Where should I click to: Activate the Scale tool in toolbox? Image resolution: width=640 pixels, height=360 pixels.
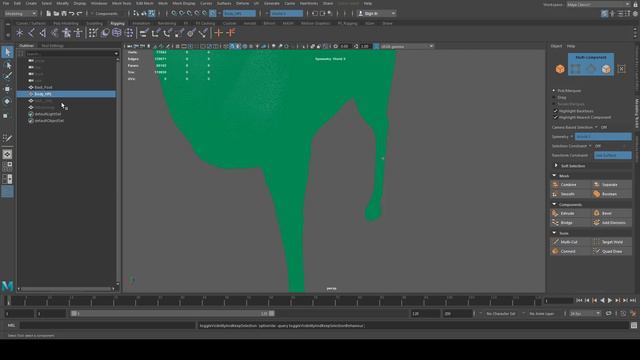click(x=6, y=116)
